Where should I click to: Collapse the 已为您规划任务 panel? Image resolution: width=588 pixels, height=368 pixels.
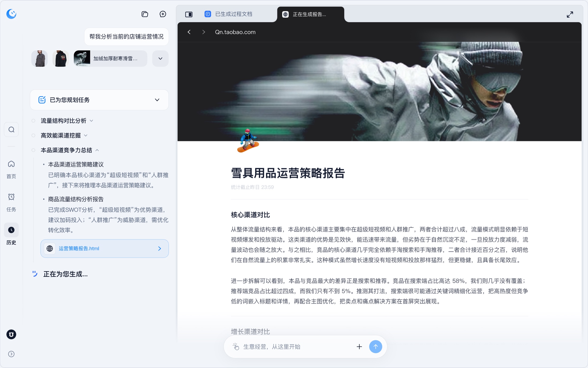click(x=157, y=100)
